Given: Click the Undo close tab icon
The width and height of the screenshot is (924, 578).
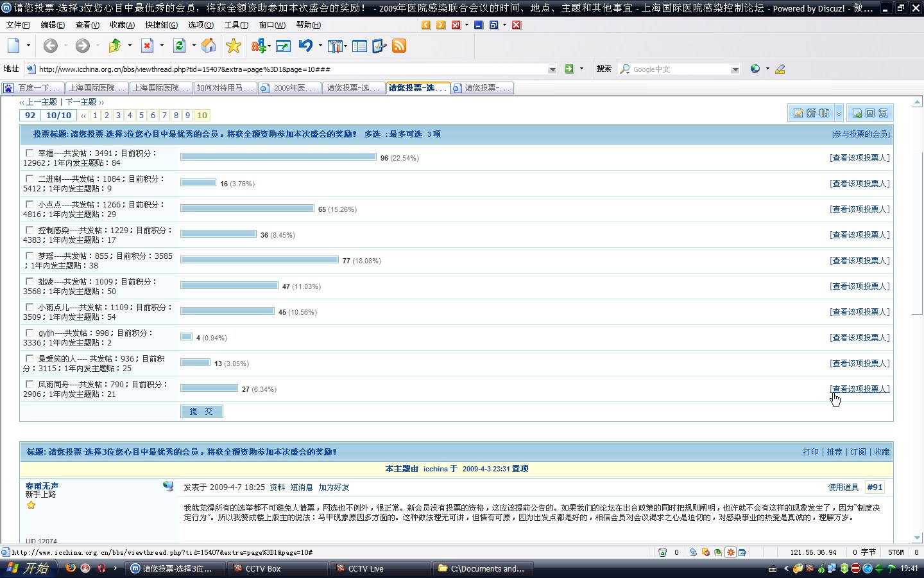Looking at the screenshot, I should [305, 46].
